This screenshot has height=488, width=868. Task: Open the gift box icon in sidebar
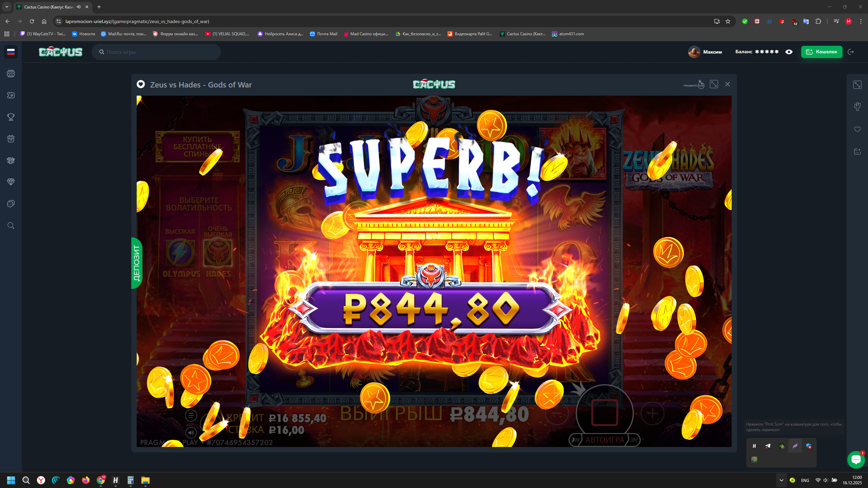pos(11,139)
